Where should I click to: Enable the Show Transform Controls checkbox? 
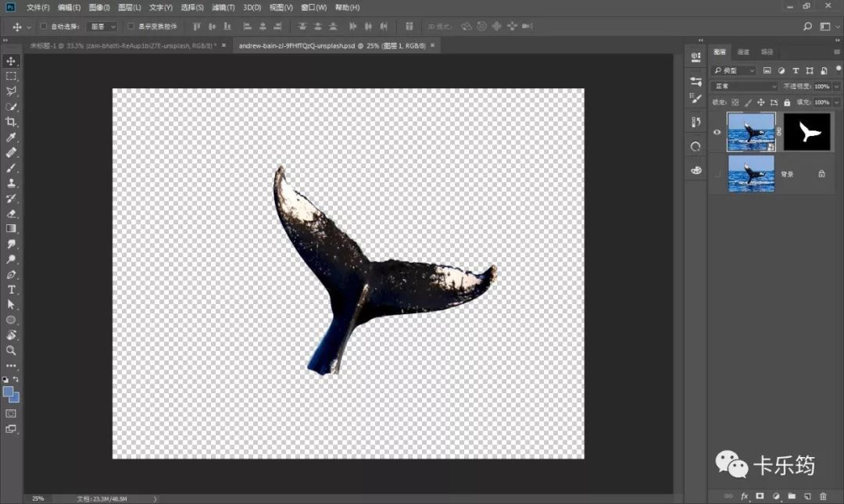coord(131,26)
